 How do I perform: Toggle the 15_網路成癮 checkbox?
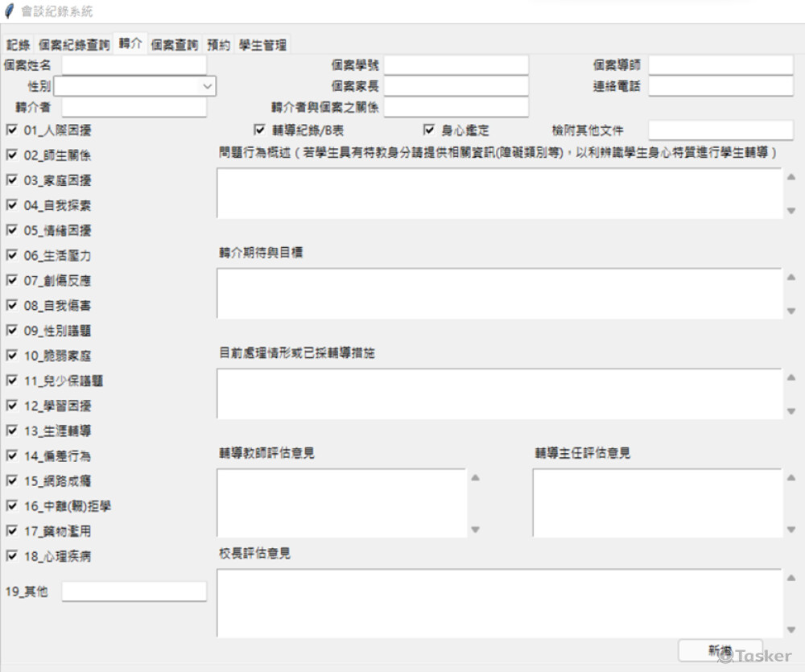[12, 480]
